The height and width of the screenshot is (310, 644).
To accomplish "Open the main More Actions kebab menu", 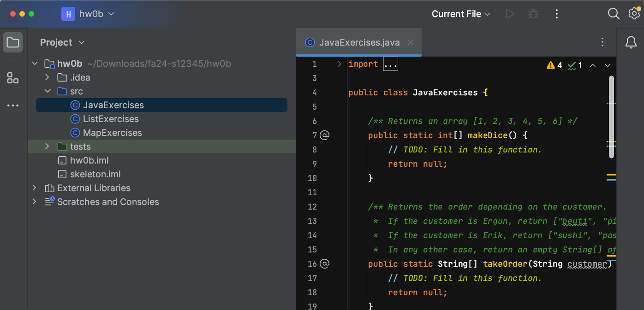I will coord(556,13).
